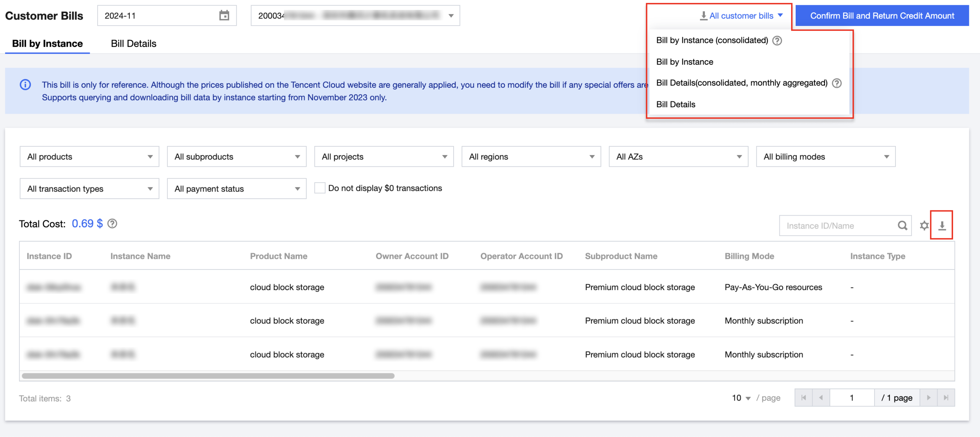The width and height of the screenshot is (980, 437).
Task: Go to next page arrow in pagination
Action: coord(928,397)
